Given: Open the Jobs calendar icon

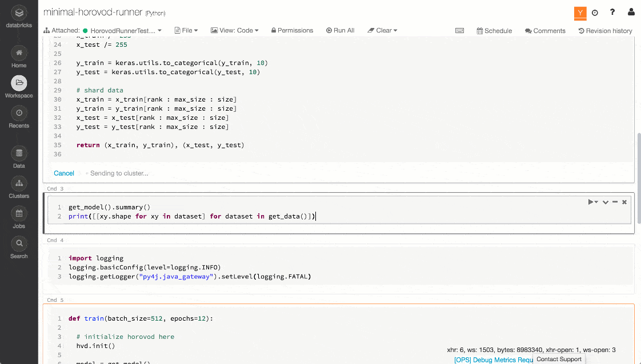Looking at the screenshot, I should coord(19,214).
